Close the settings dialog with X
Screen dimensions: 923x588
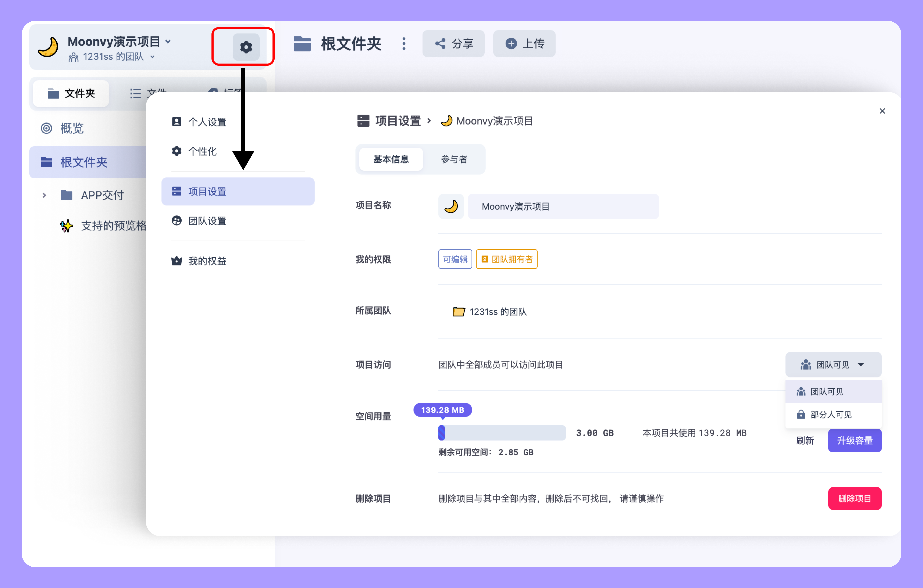tap(882, 111)
